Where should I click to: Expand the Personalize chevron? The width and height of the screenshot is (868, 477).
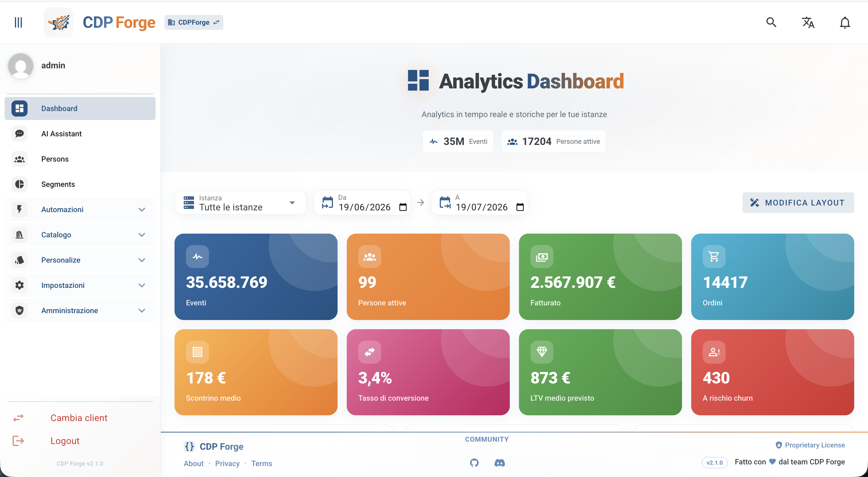(142, 260)
